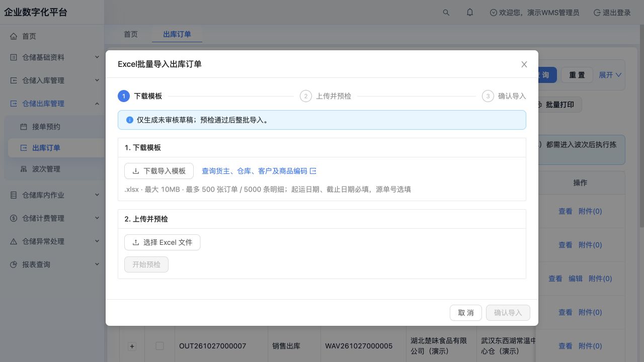Click the 批量打印 button

(559, 105)
